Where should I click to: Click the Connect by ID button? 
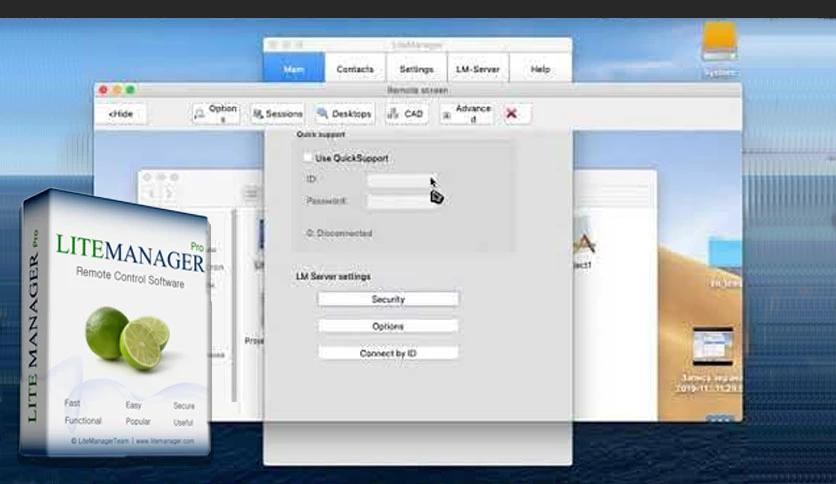(x=388, y=353)
